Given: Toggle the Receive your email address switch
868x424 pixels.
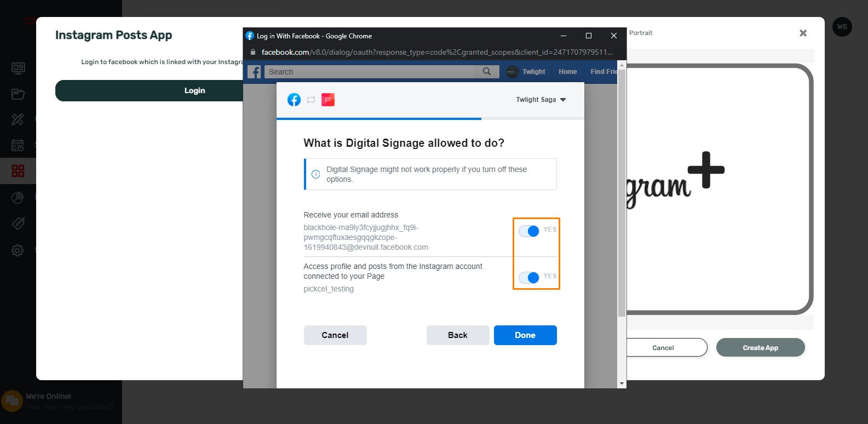Looking at the screenshot, I should [529, 231].
